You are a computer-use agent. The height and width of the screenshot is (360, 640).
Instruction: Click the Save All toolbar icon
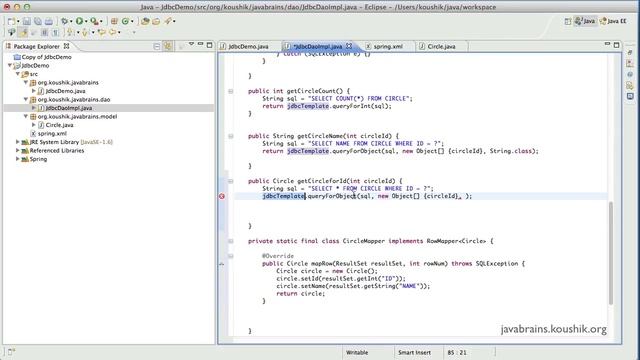click(x=38, y=21)
